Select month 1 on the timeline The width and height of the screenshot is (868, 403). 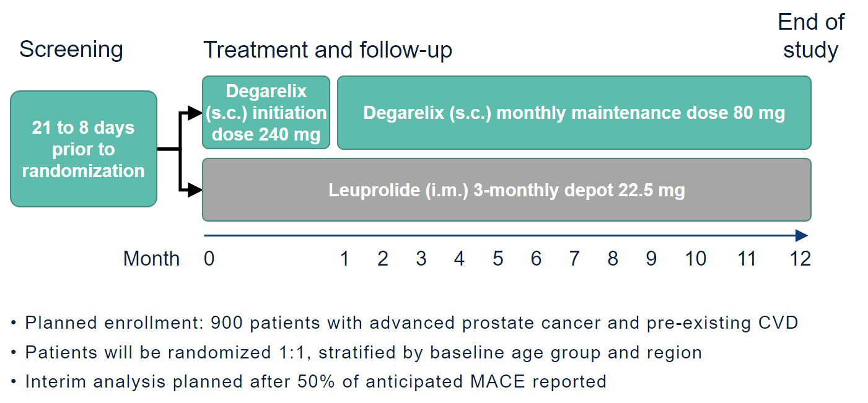pos(344,258)
